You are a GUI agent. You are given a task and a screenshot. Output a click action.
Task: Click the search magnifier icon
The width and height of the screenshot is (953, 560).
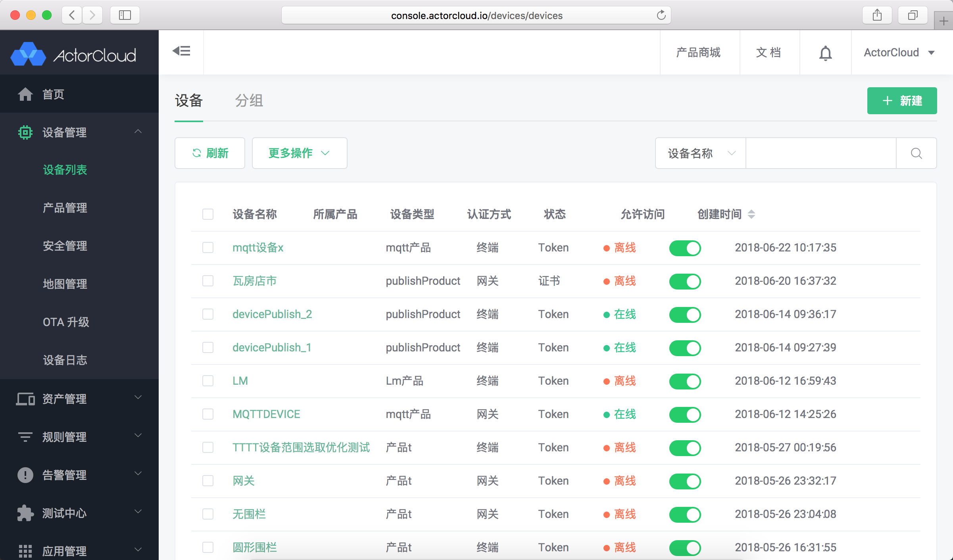click(x=916, y=153)
